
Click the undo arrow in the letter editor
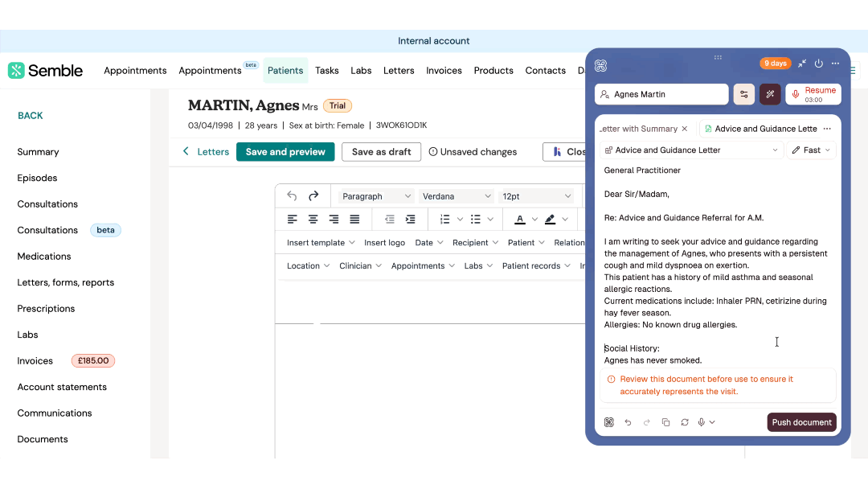(x=292, y=196)
